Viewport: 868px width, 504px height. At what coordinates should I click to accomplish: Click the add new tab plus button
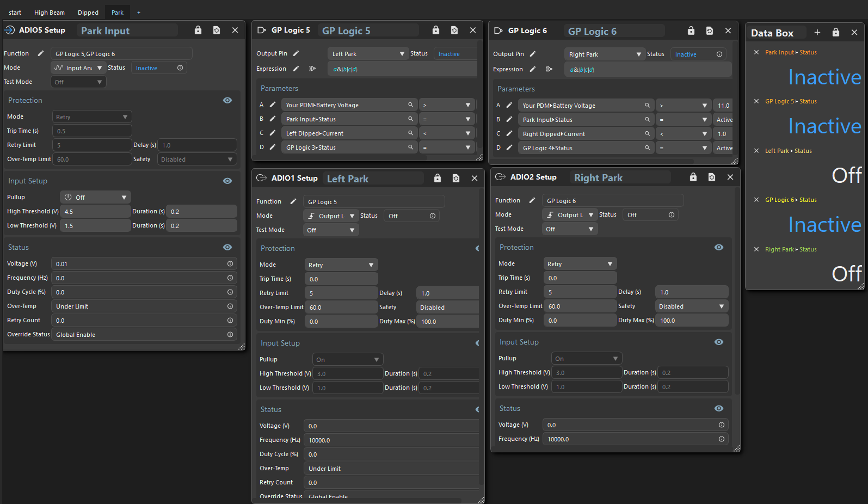(139, 13)
